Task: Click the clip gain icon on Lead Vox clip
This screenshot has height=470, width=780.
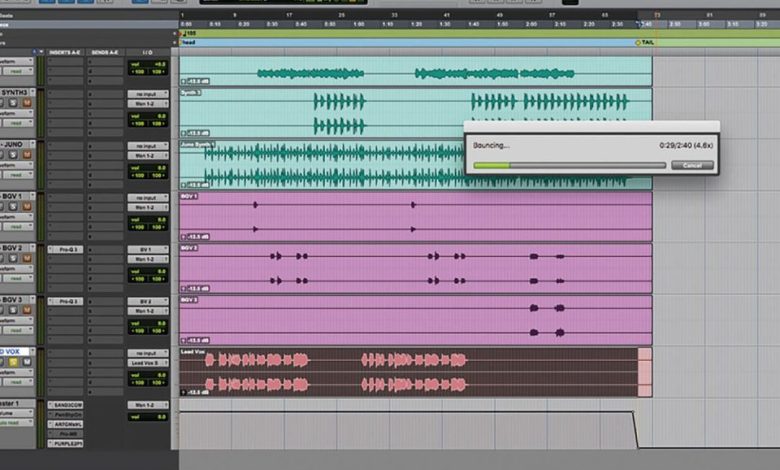Action: coord(184,393)
